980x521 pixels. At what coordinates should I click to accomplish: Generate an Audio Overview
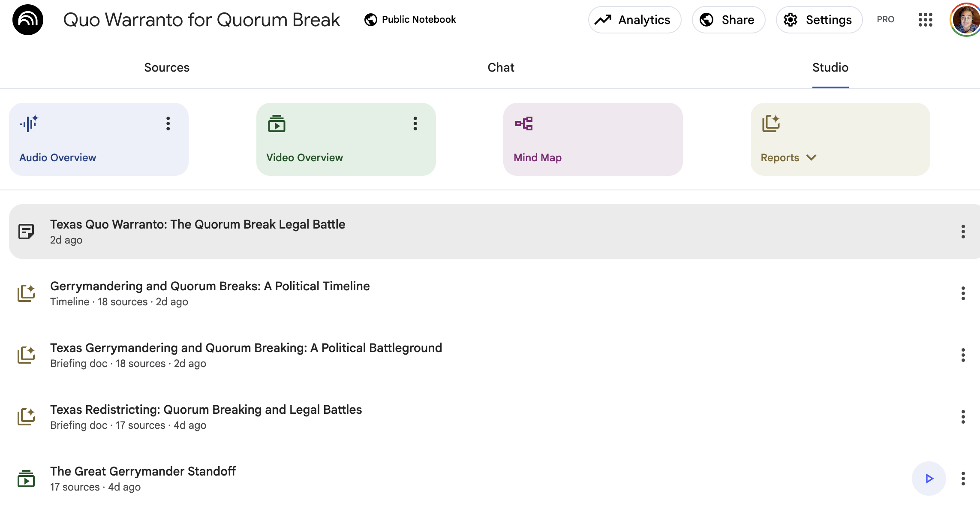(x=99, y=139)
